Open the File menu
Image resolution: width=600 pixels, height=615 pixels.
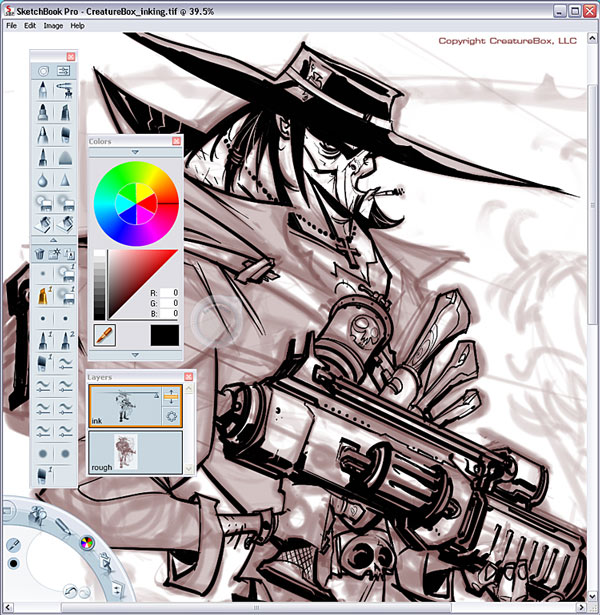pos(12,25)
